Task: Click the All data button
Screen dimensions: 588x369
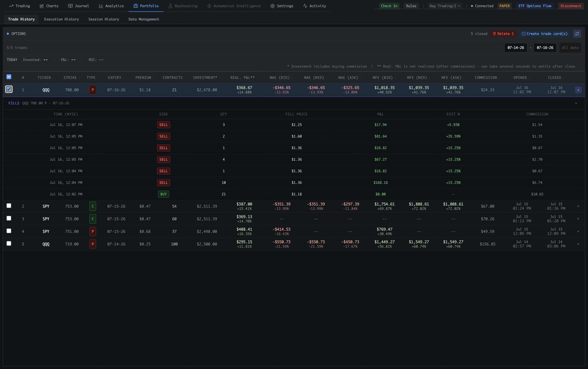Action: 570,48
